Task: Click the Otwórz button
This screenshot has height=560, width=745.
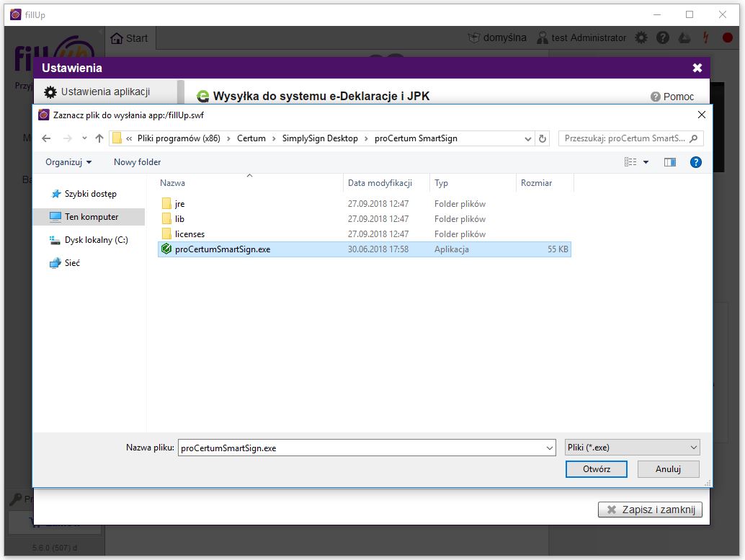Action: [x=597, y=469]
